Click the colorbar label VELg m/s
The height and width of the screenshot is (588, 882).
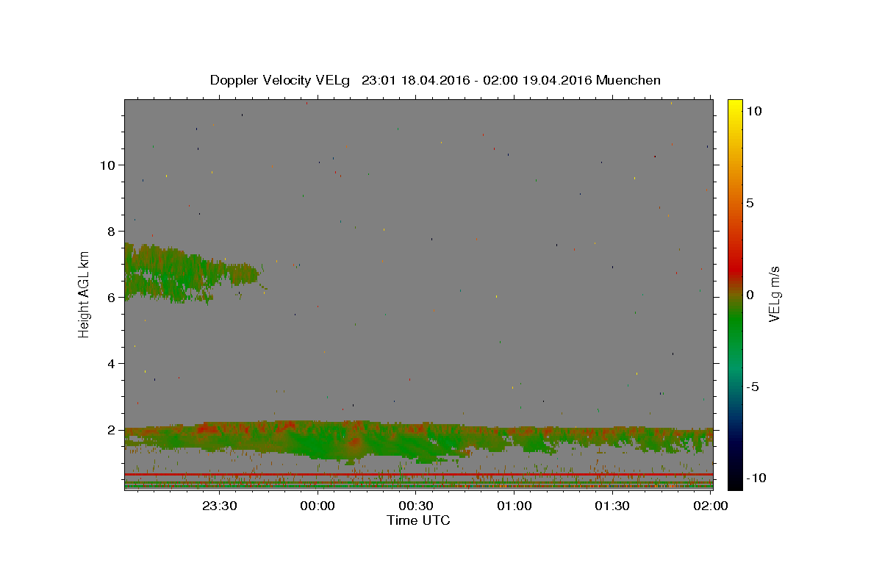pyautogui.click(x=775, y=295)
